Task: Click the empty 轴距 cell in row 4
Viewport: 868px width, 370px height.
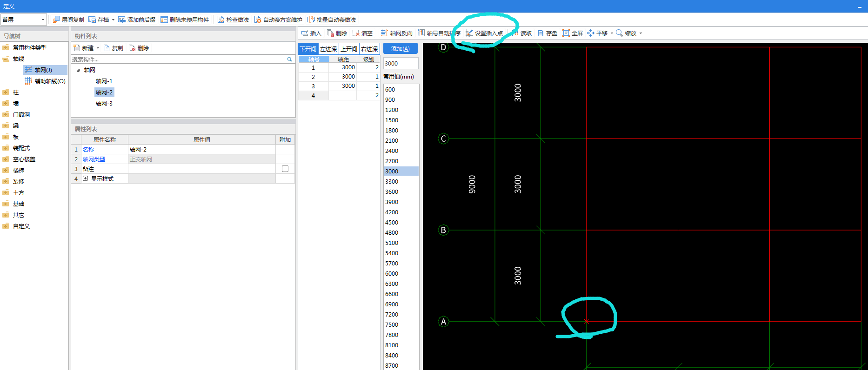Action: pyautogui.click(x=343, y=95)
